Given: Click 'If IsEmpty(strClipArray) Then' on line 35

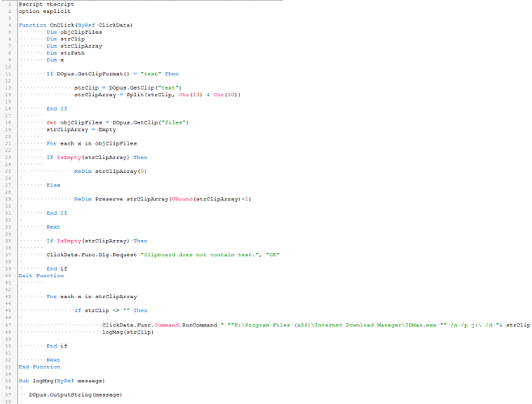Looking at the screenshot, I should [x=97, y=241].
